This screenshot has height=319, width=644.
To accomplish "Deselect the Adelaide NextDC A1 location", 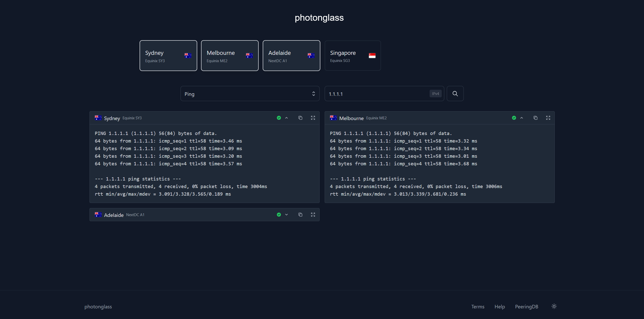I will 291,56.
